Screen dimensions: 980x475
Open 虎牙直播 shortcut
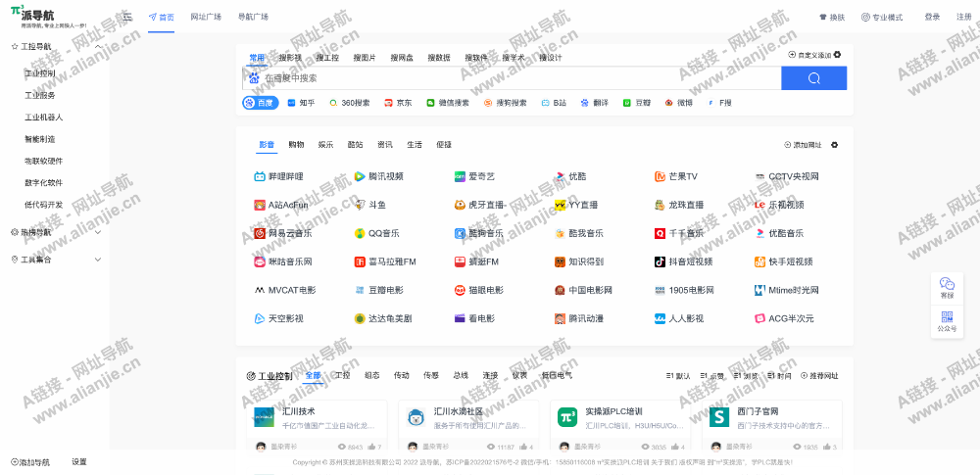pyautogui.click(x=480, y=205)
